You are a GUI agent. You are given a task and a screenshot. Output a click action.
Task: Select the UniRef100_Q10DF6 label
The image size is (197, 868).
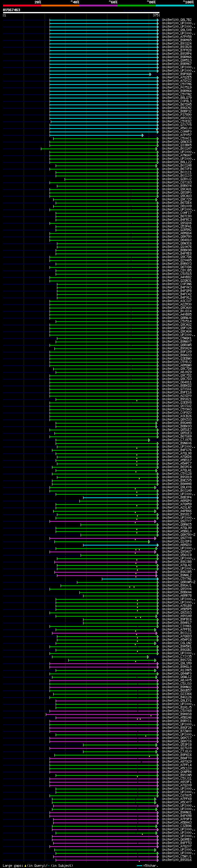(x=177, y=542)
